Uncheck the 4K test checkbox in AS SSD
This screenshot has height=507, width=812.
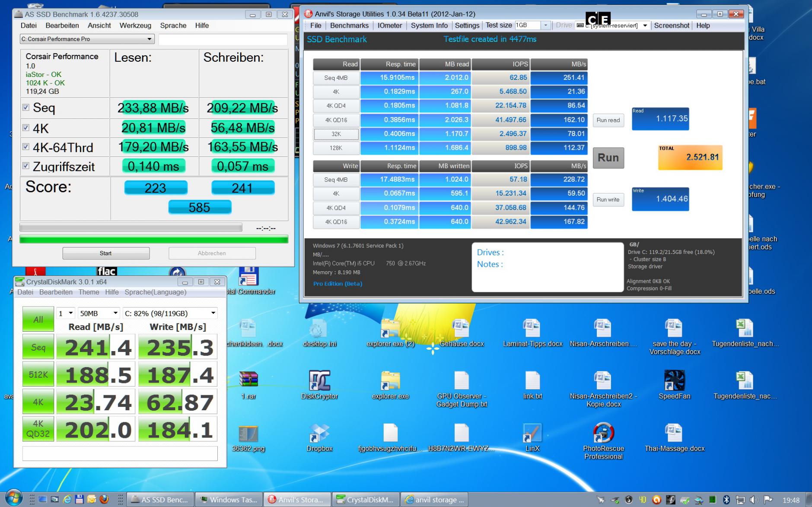click(x=26, y=127)
